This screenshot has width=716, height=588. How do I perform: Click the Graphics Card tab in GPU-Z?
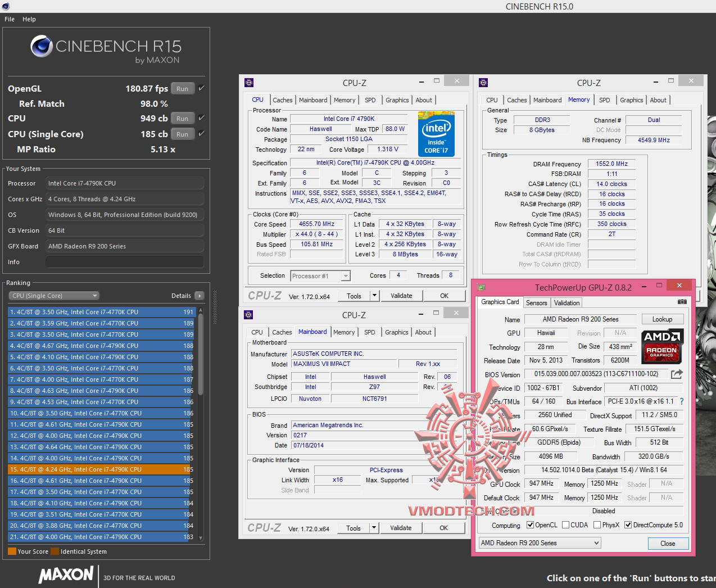[x=500, y=302]
